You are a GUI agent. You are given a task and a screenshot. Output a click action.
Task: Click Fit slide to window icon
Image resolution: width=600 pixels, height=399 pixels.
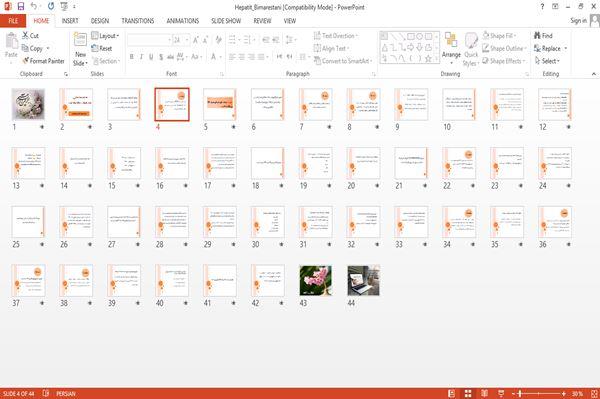click(x=594, y=394)
